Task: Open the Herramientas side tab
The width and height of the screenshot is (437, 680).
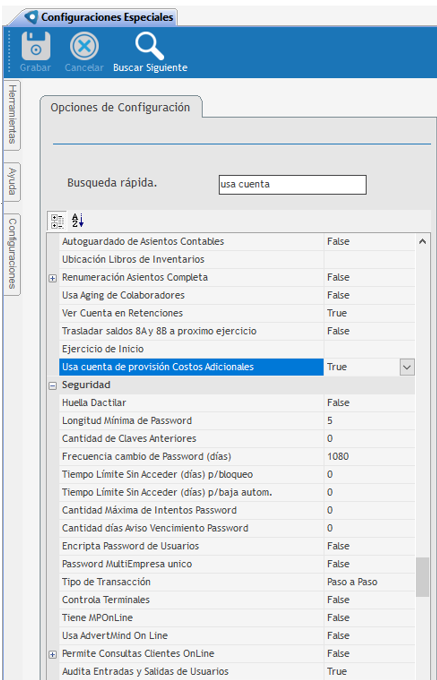Action: (12, 115)
